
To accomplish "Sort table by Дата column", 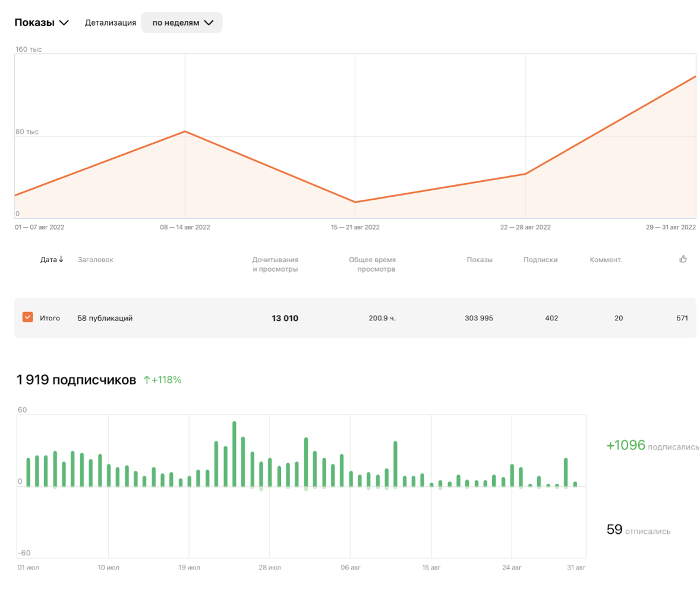I will 52,260.
